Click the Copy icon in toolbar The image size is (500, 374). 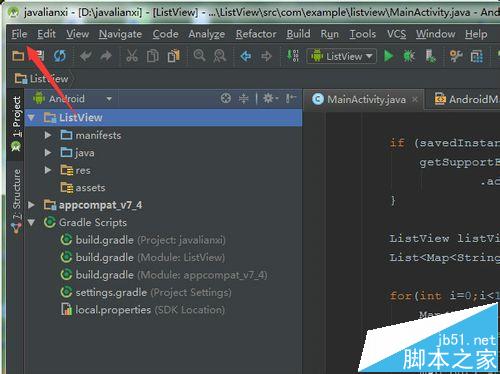click(x=153, y=56)
